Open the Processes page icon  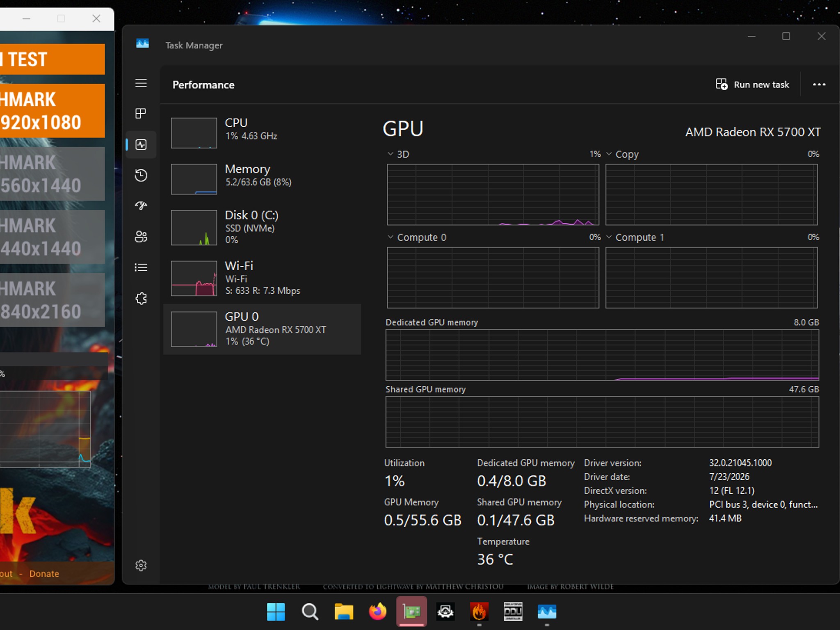click(x=141, y=113)
